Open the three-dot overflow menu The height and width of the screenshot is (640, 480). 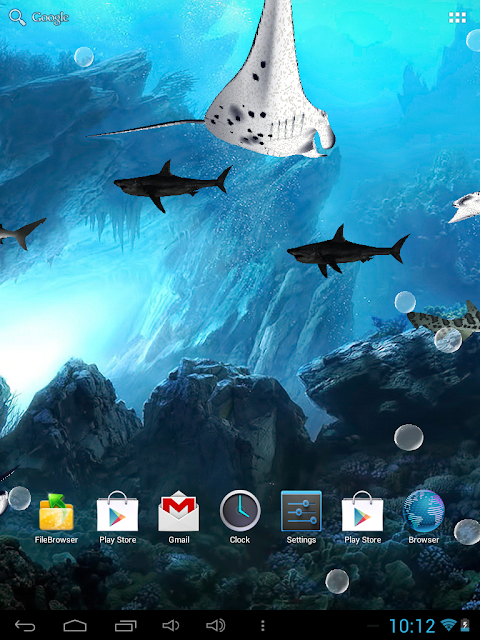263,625
